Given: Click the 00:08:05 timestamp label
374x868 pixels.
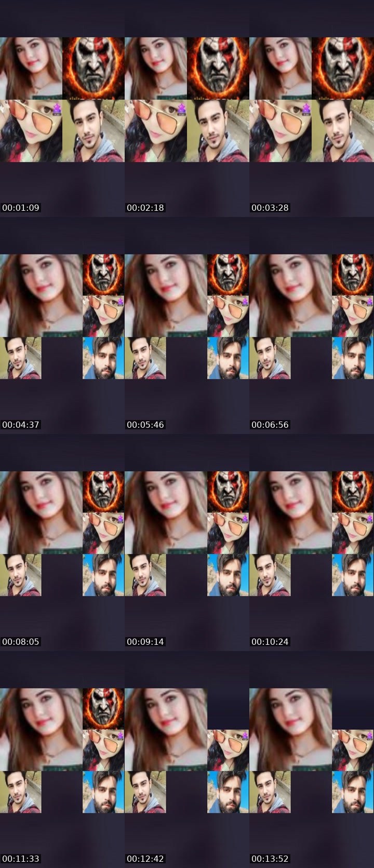Looking at the screenshot, I should pos(21,642).
